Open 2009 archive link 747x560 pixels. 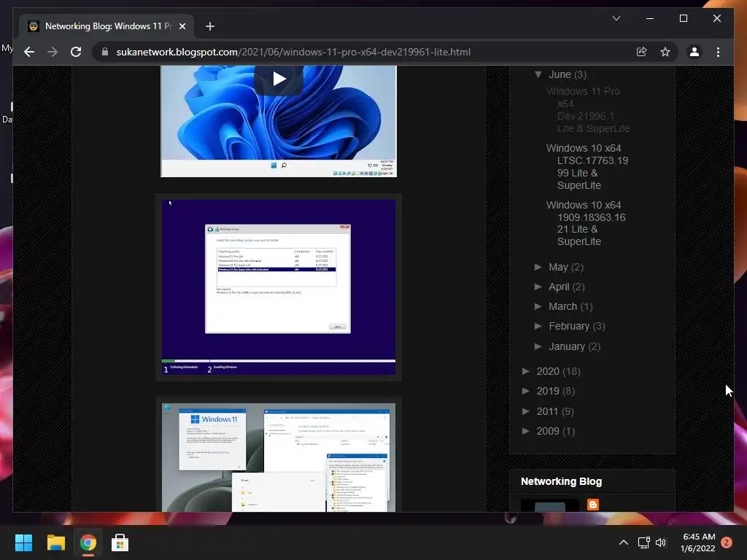click(548, 431)
